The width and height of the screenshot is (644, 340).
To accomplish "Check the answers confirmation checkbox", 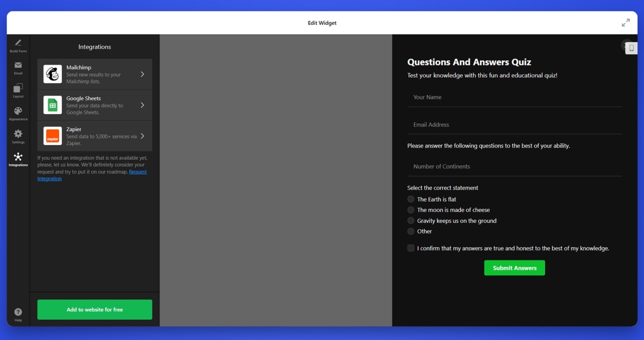I will 410,248.
